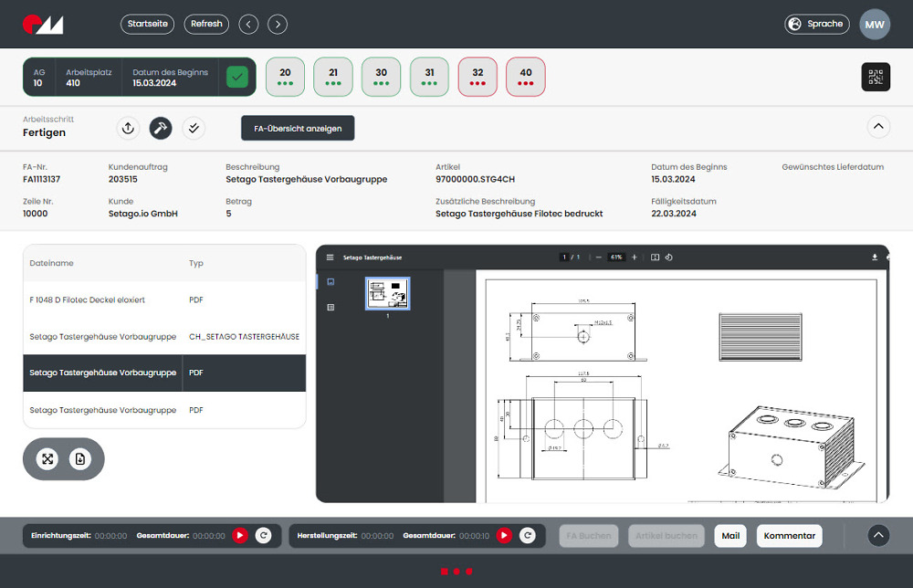Collapse the bottom timer bar

877,536
